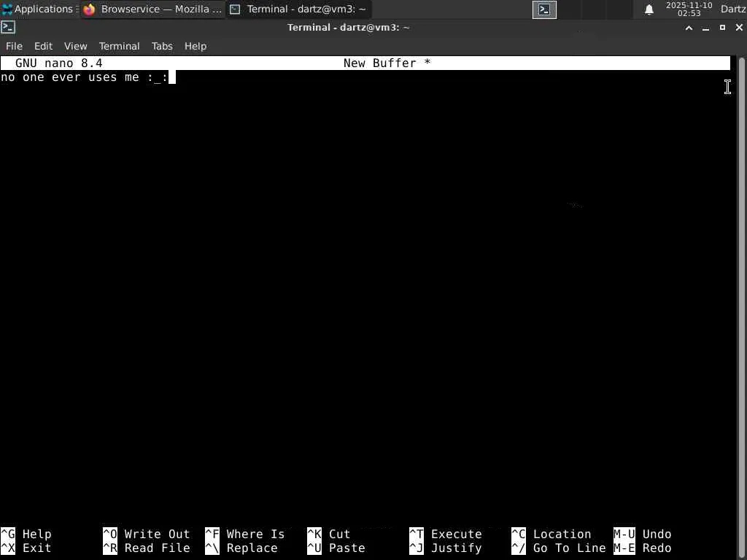Open the Terminal menu
Image resolution: width=747 pixels, height=560 pixels.
coord(119,46)
